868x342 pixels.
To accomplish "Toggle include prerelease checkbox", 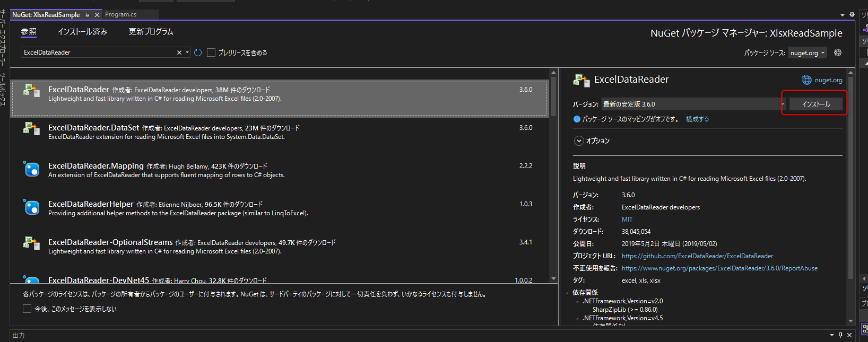I will coord(211,52).
